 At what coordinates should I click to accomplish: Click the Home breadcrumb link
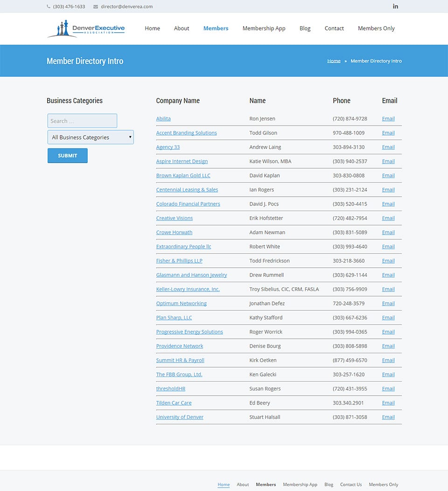click(334, 61)
